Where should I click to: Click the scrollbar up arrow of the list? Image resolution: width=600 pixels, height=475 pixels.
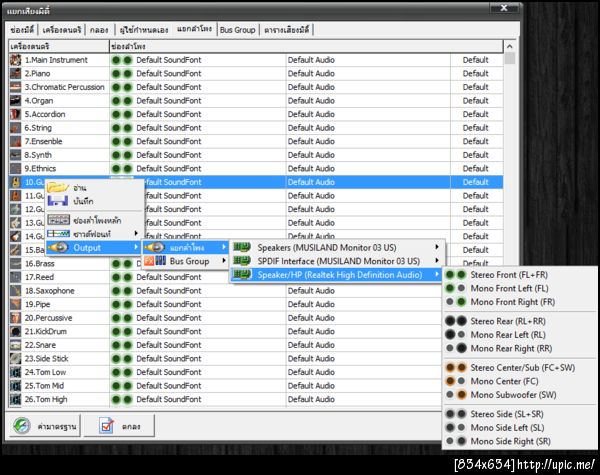tap(509, 46)
